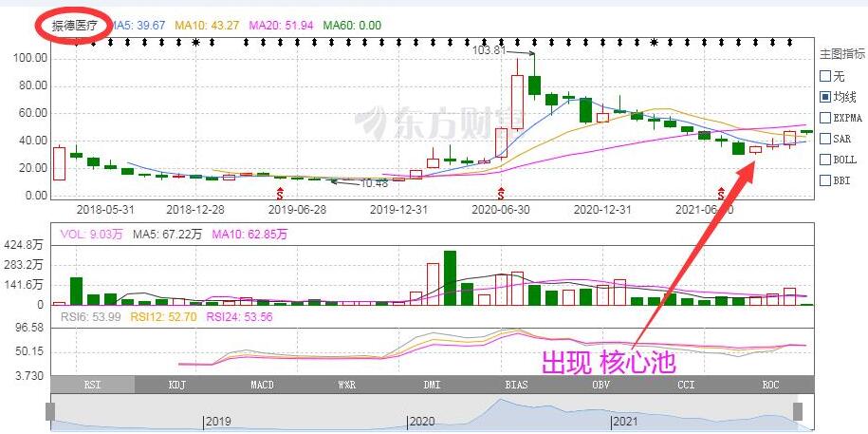Viewport: 868px width, 434px height.
Task: Switch to the DMI indicator tab
Action: tap(432, 385)
